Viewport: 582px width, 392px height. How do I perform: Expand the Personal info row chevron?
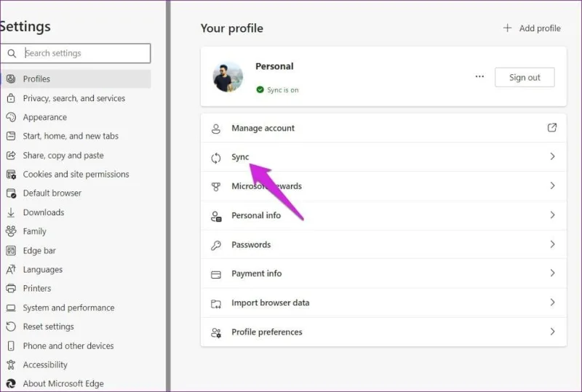[x=552, y=215]
